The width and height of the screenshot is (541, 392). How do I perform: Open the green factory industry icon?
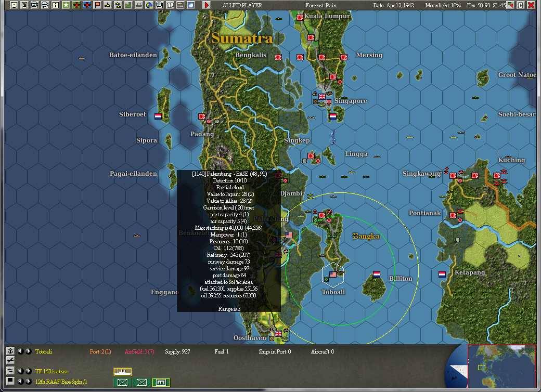click(x=128, y=5)
